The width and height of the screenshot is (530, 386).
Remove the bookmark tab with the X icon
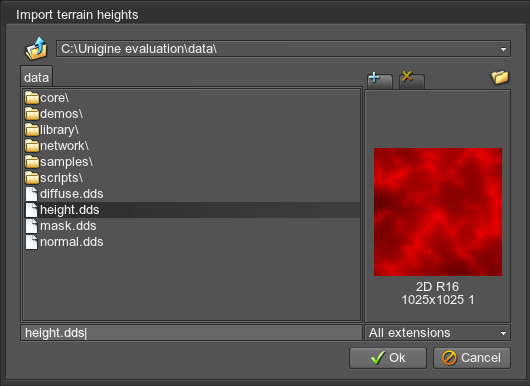point(412,80)
